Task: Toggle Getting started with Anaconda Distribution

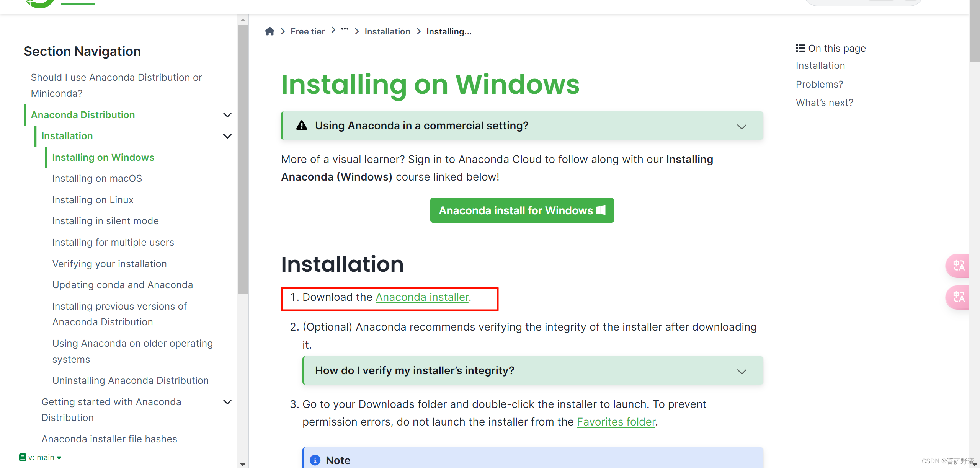Action: 227,403
